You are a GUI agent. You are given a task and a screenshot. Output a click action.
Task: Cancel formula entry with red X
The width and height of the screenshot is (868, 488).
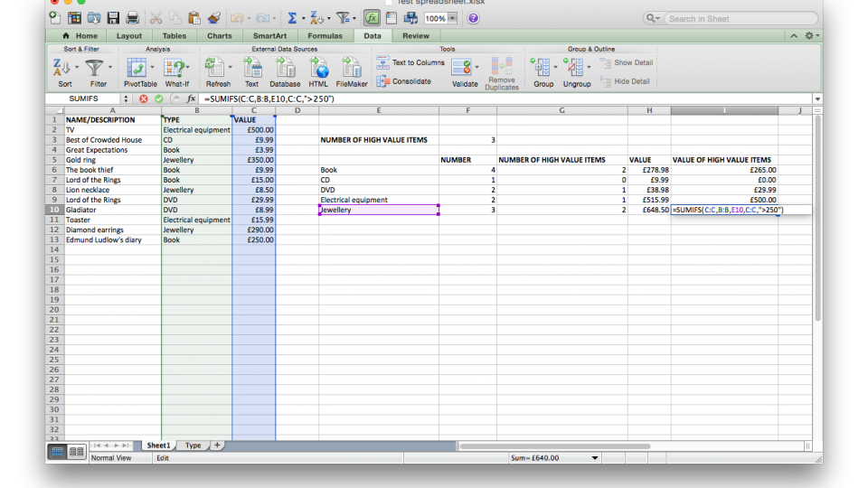pos(144,99)
